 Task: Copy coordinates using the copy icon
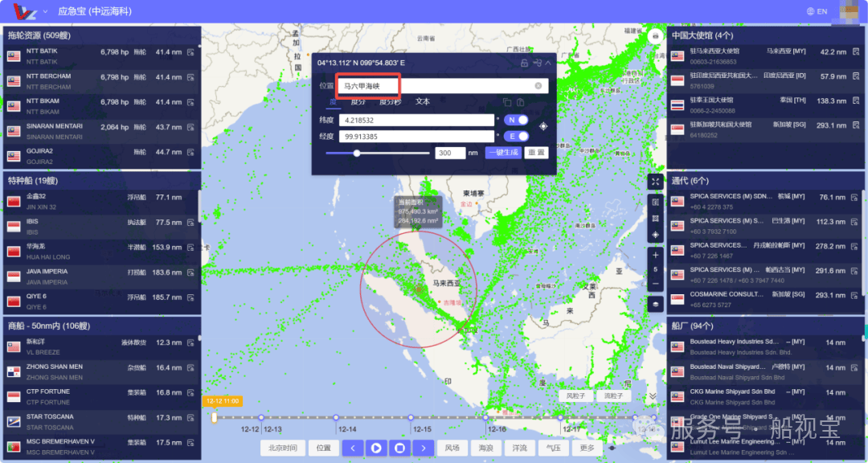tap(507, 102)
